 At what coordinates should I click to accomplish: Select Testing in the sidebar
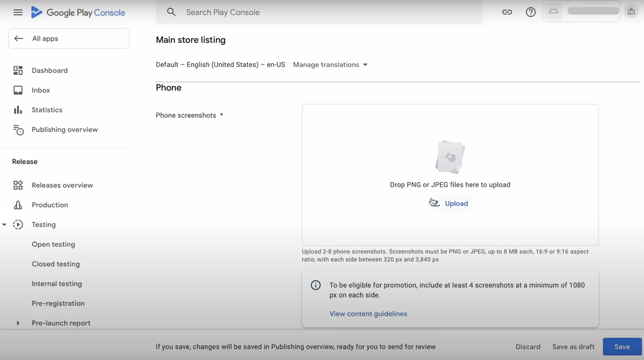click(44, 225)
